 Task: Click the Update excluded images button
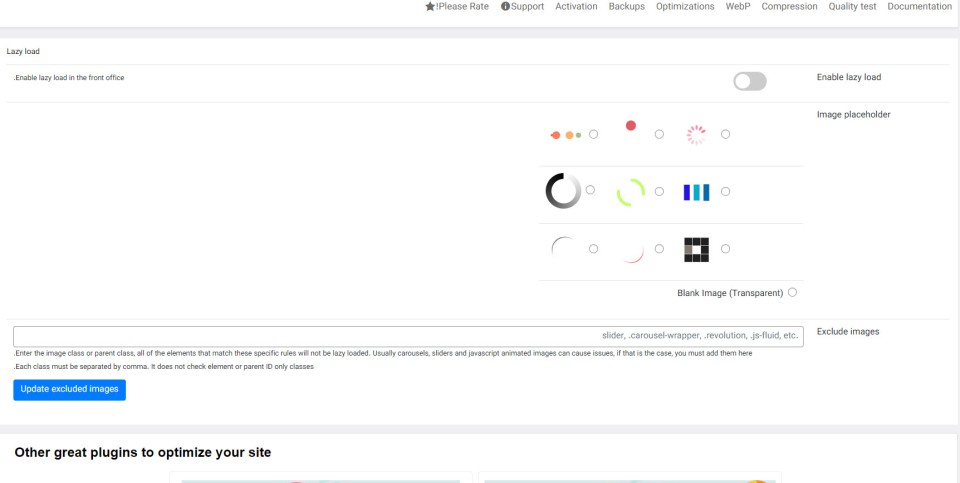pos(69,389)
